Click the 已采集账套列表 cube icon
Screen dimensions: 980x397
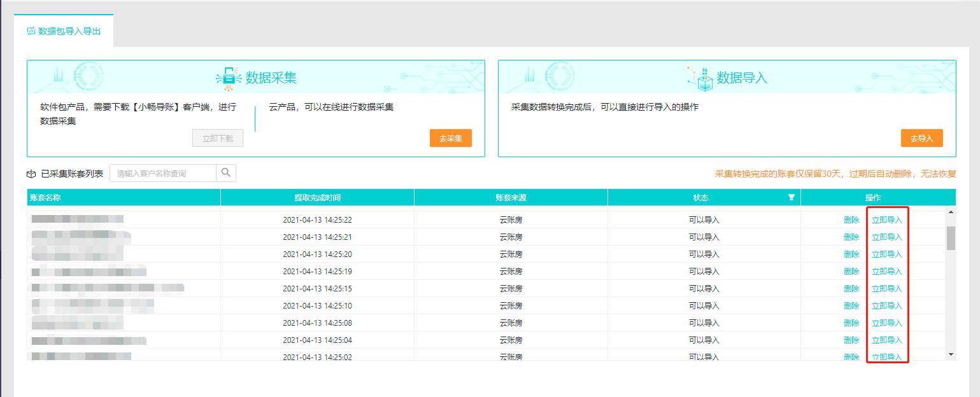pyautogui.click(x=31, y=173)
